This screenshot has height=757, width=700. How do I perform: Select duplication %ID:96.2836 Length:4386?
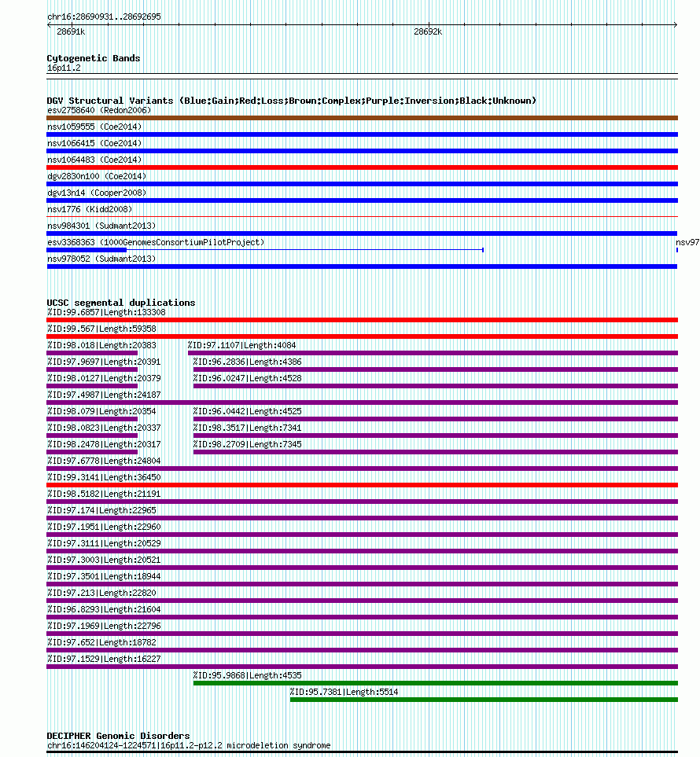point(247,361)
